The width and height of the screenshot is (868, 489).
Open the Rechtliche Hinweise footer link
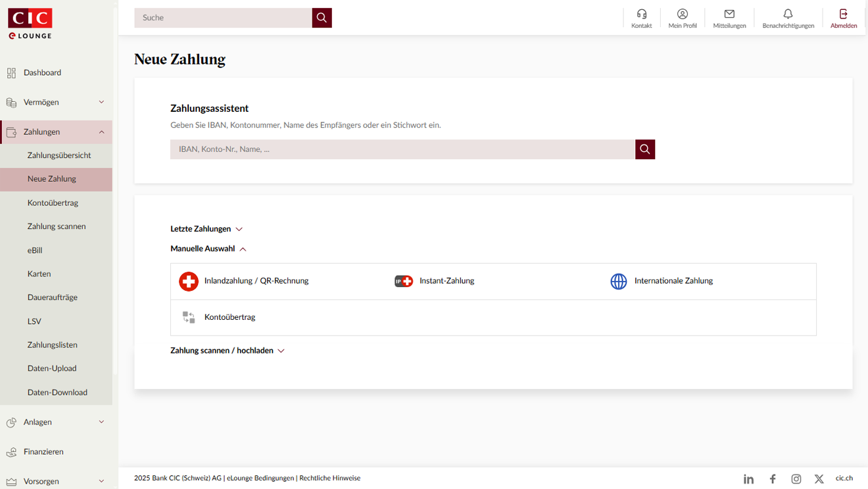tap(329, 478)
